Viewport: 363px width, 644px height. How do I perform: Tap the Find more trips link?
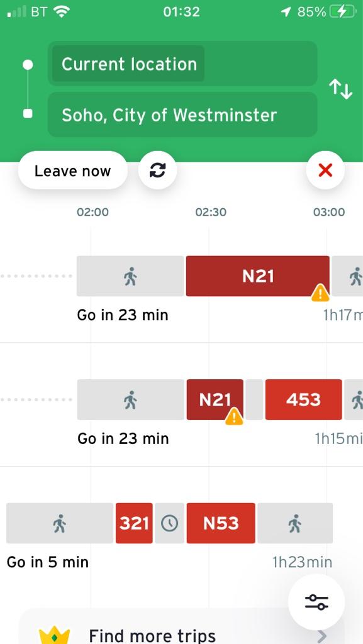point(152,636)
